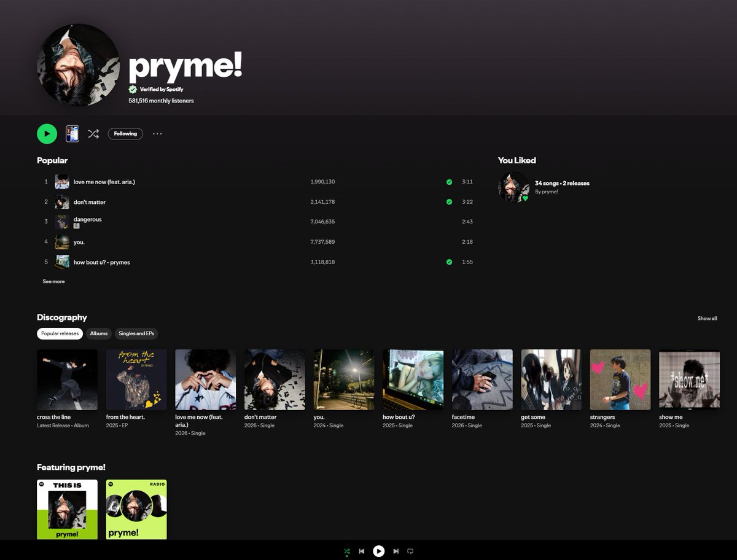Click the 581,516 monthly listeners text
Viewport: 737px width, 560px height.
point(161,101)
